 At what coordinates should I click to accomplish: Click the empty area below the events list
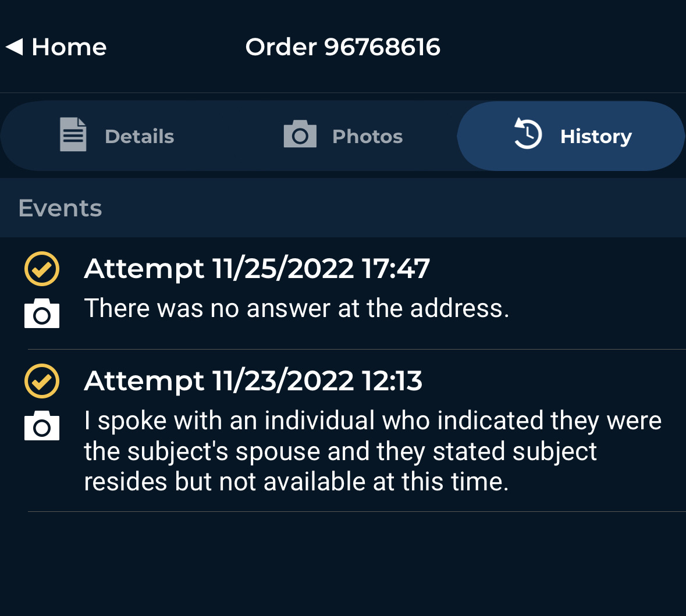[343, 563]
